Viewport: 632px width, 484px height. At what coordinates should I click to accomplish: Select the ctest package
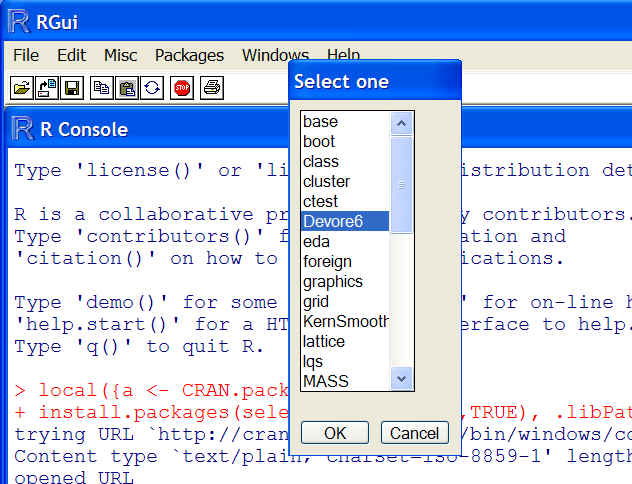345,201
